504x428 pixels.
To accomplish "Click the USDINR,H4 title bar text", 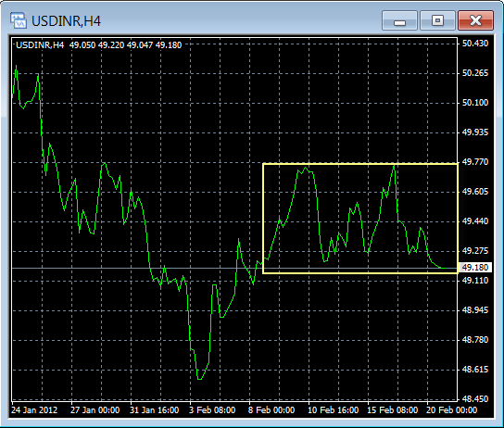I will click(66, 21).
